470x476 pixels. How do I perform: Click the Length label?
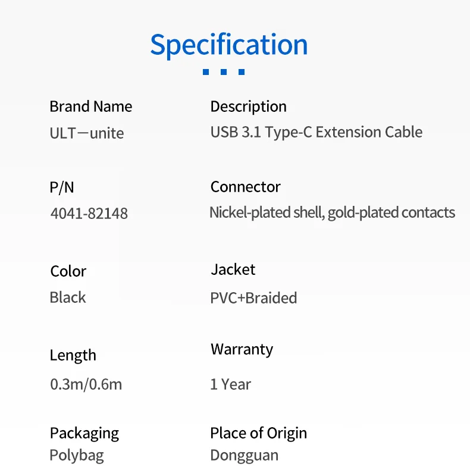[x=73, y=355]
